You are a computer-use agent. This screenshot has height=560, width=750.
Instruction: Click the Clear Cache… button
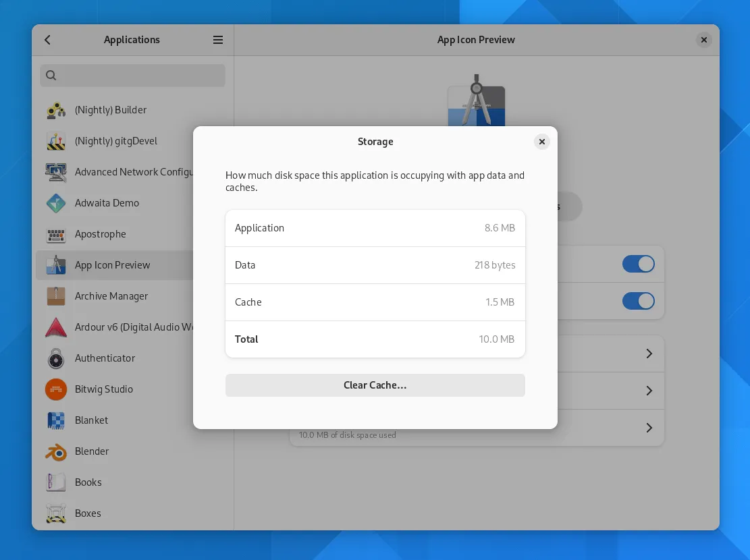(375, 385)
